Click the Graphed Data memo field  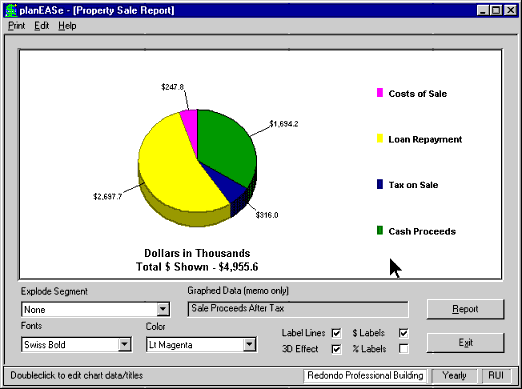point(298,309)
